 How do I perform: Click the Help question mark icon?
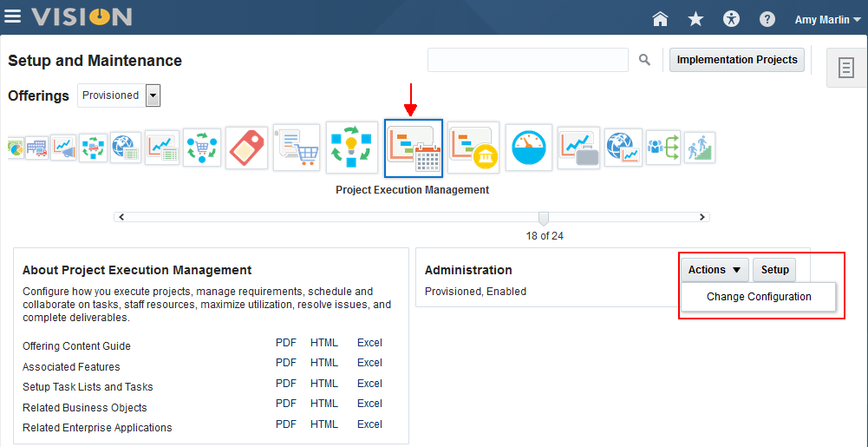767,19
